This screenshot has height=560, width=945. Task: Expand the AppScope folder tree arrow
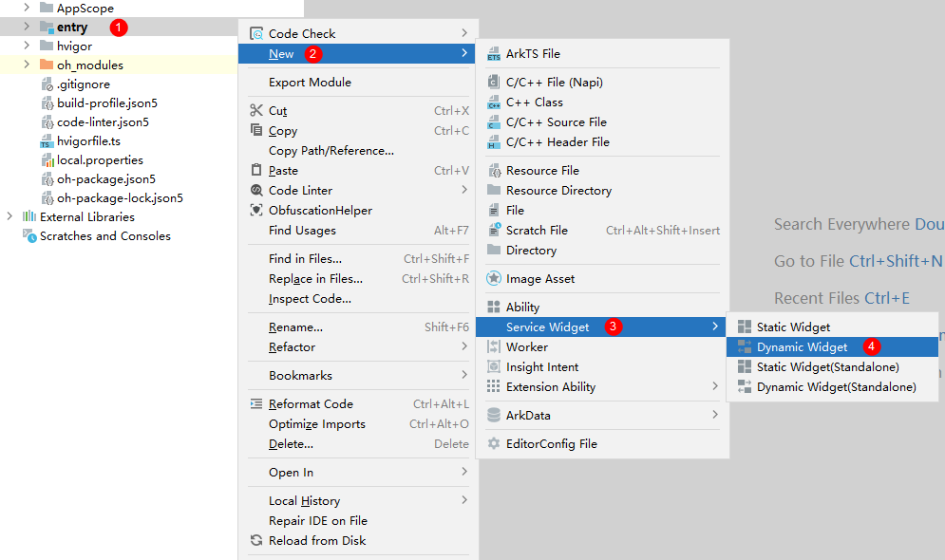[x=27, y=8]
